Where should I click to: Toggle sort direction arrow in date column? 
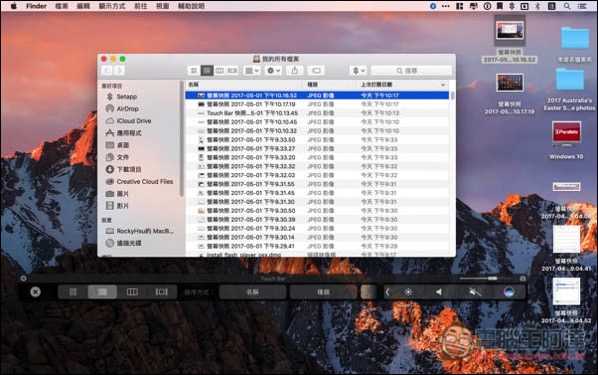click(x=443, y=85)
